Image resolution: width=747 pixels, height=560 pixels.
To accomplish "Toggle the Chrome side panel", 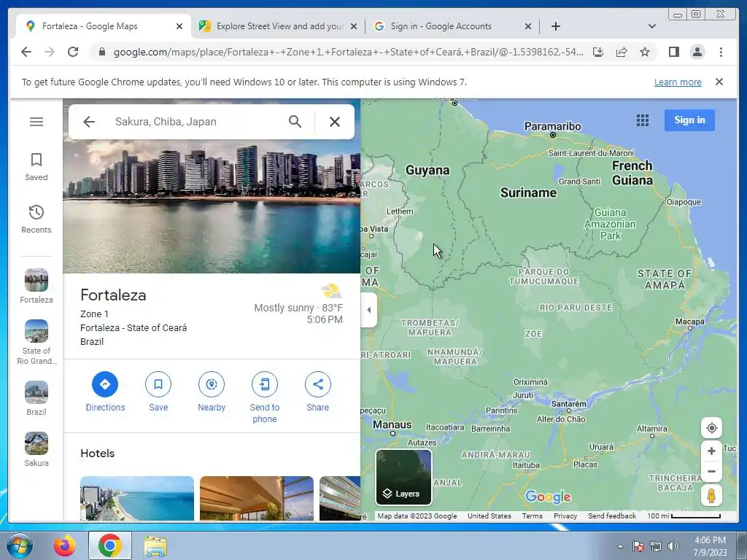I will click(x=673, y=52).
